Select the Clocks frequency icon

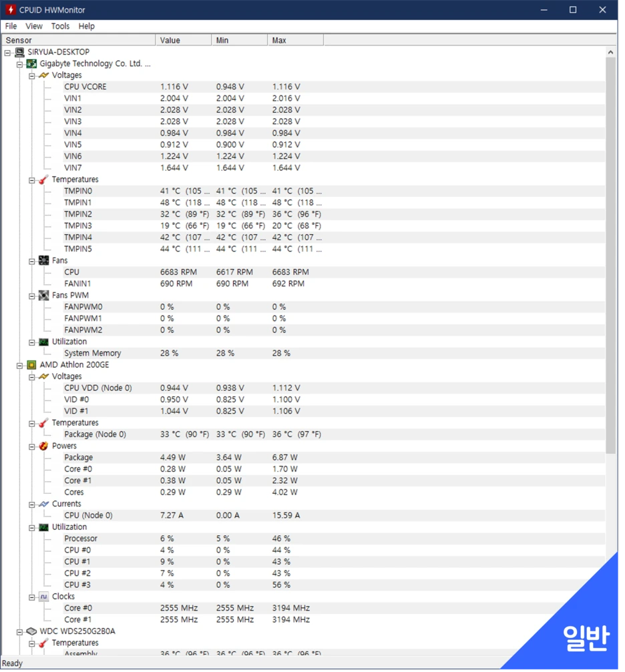point(43,597)
